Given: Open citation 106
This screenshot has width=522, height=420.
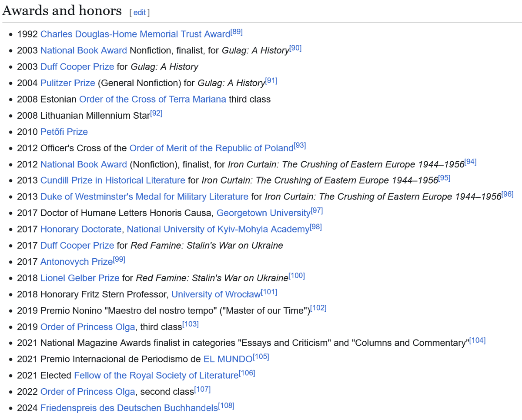Looking at the screenshot, I should click(247, 373).
